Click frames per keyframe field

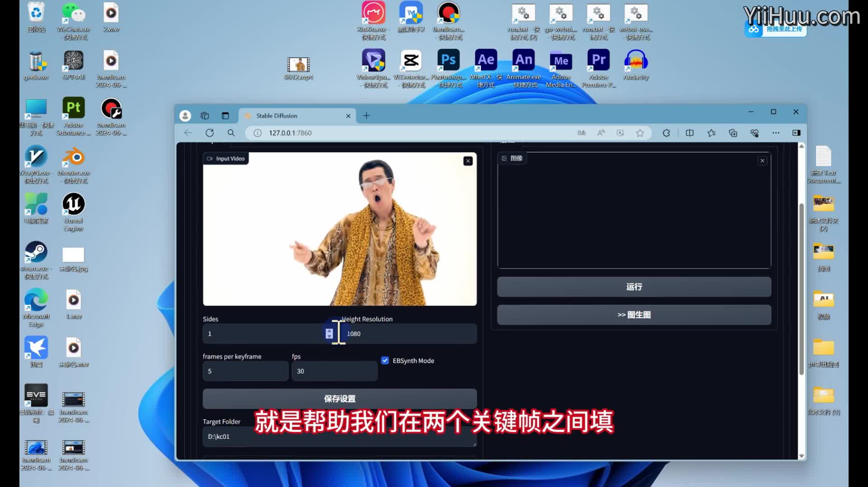point(245,371)
